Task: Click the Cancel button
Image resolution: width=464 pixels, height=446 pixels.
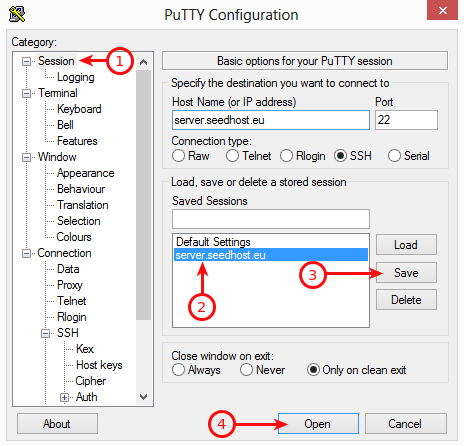Action: point(406,424)
